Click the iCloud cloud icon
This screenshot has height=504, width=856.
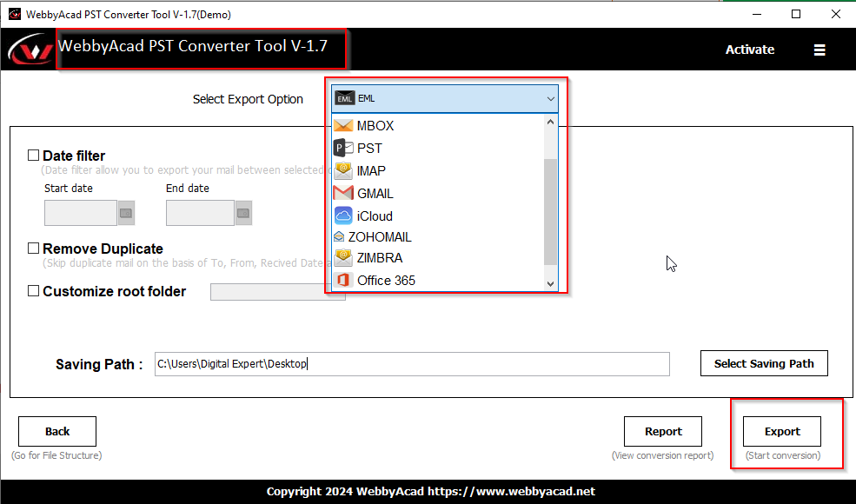(x=343, y=216)
